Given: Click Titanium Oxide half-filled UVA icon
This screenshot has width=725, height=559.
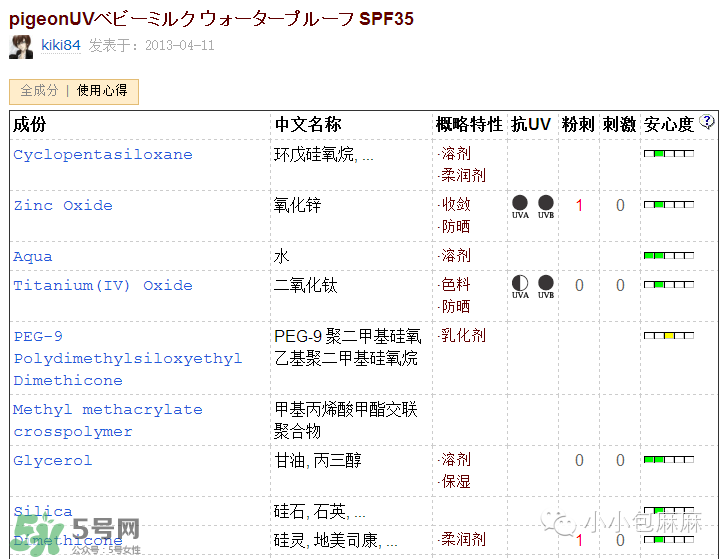Looking at the screenshot, I should [520, 284].
